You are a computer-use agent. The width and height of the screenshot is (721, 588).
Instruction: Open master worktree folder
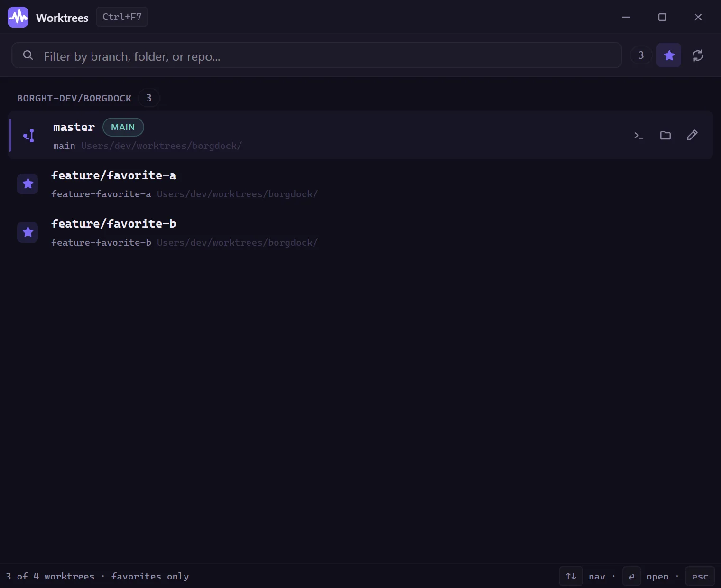666,135
